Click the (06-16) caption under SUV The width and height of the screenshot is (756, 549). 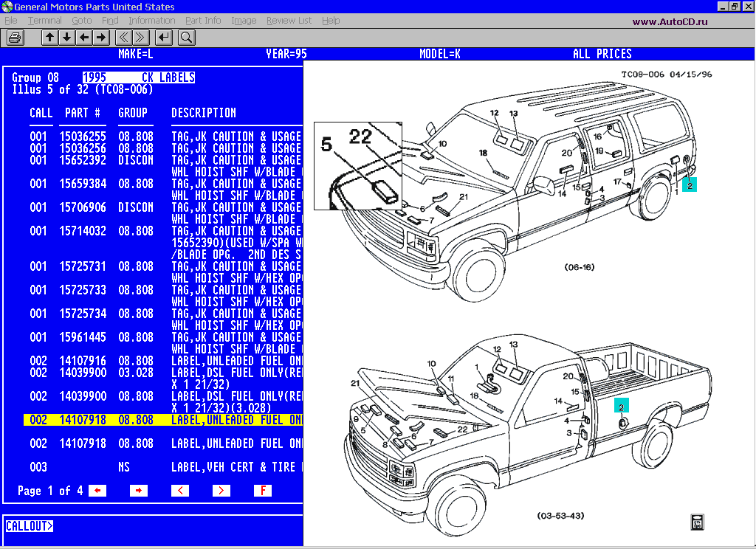tap(579, 267)
